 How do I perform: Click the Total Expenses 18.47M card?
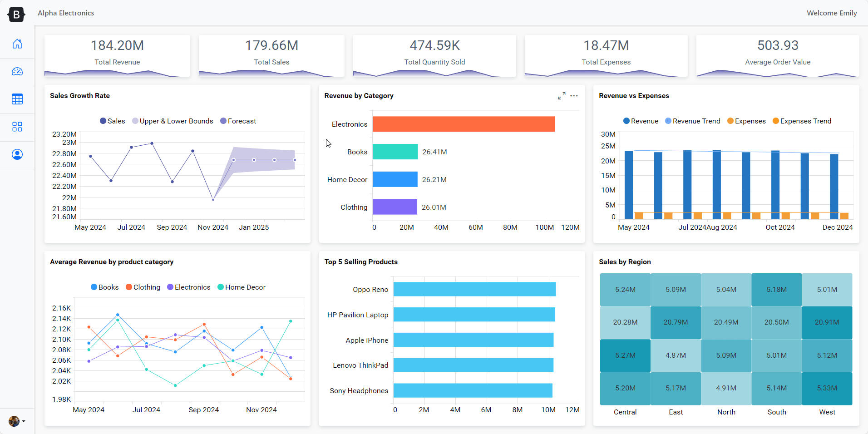tap(606, 56)
